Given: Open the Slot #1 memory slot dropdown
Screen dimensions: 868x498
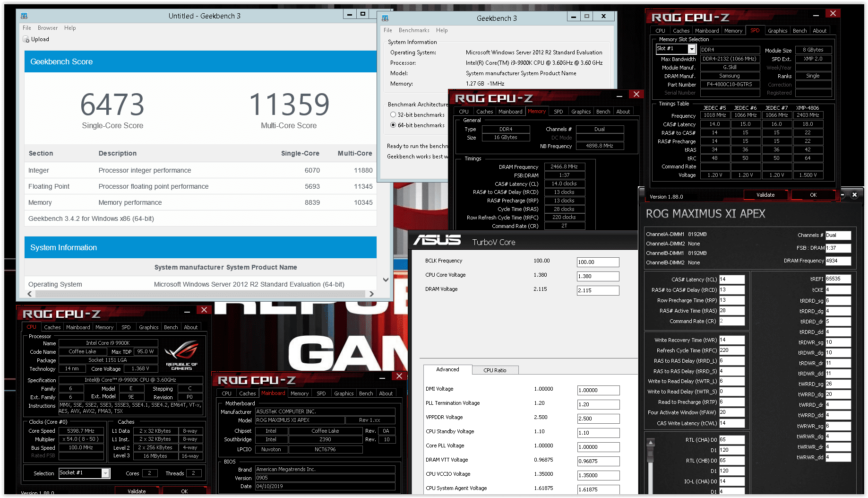Looking at the screenshot, I should click(692, 49).
